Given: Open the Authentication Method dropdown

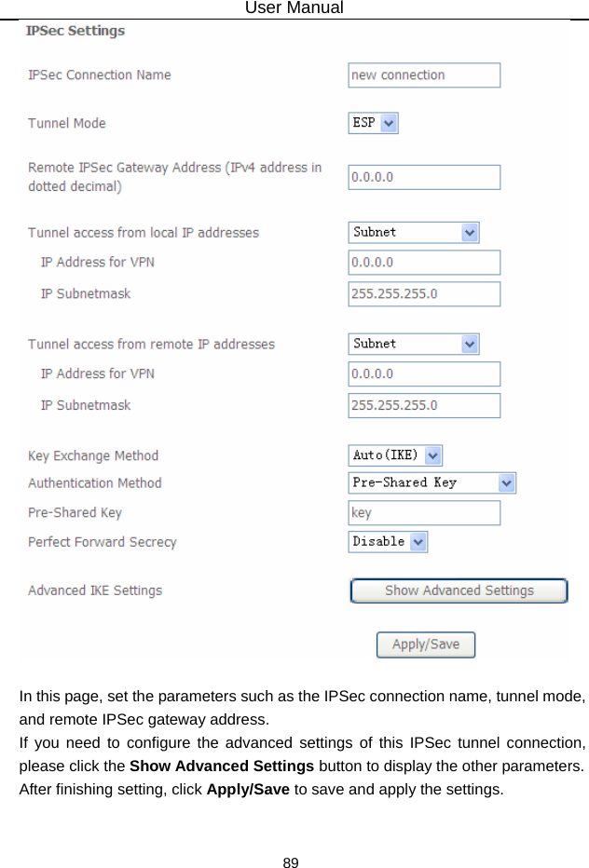Looking at the screenshot, I should 432,482.
